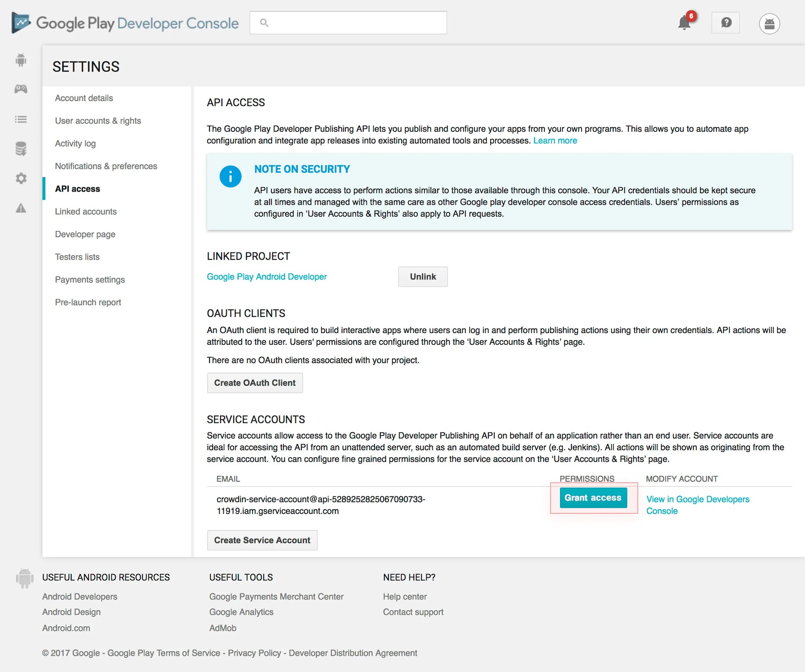This screenshot has height=672, width=805.
Task: Open All applications Android sidebar icon
Action: coord(21,60)
